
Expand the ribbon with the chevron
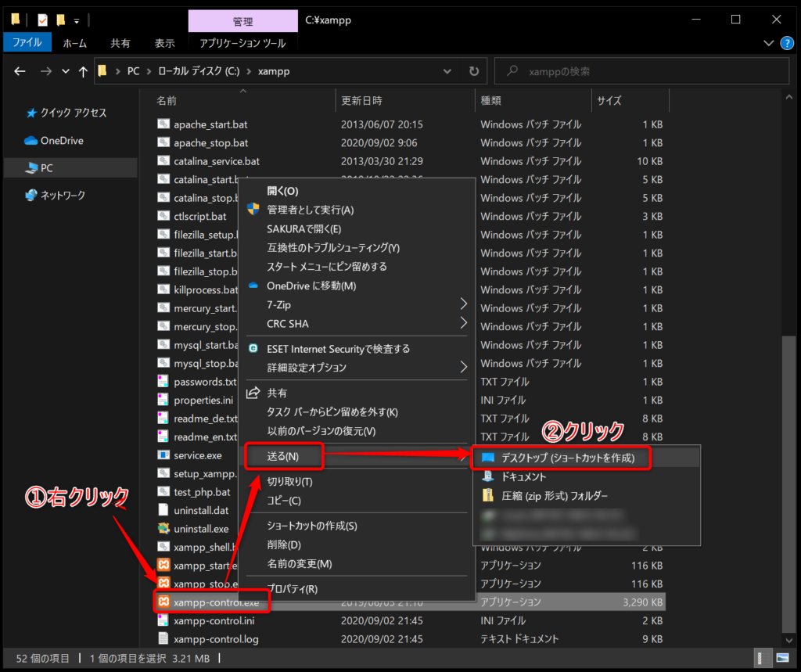(x=768, y=43)
